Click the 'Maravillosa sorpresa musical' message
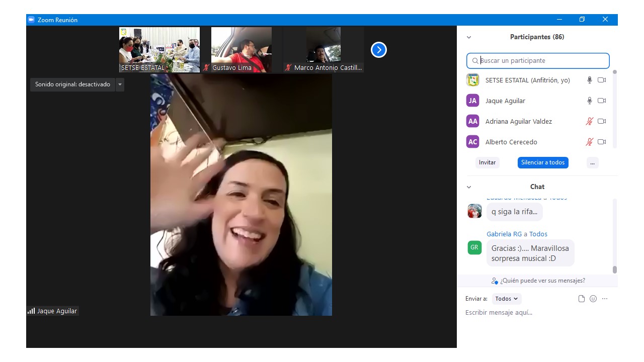644x362 pixels. click(530, 253)
